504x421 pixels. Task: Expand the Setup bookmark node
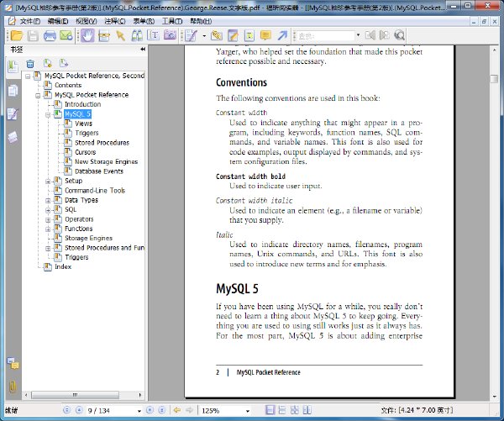[x=48, y=182]
